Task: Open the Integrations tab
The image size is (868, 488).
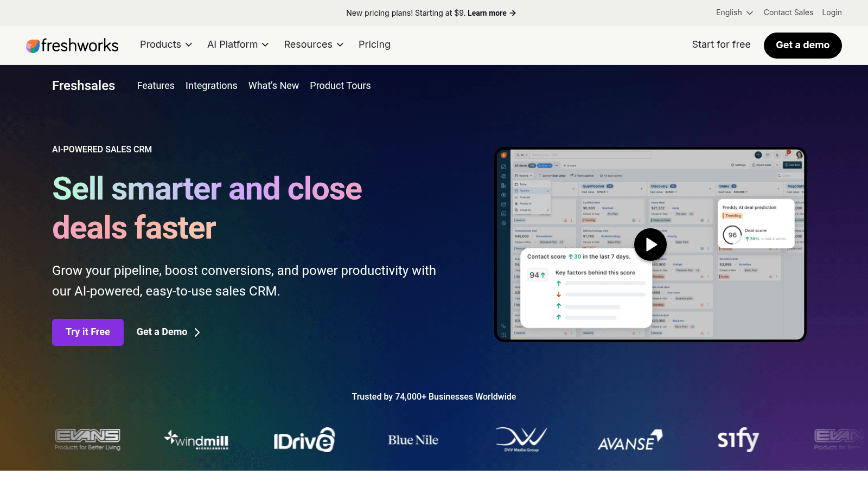Action: (x=212, y=86)
